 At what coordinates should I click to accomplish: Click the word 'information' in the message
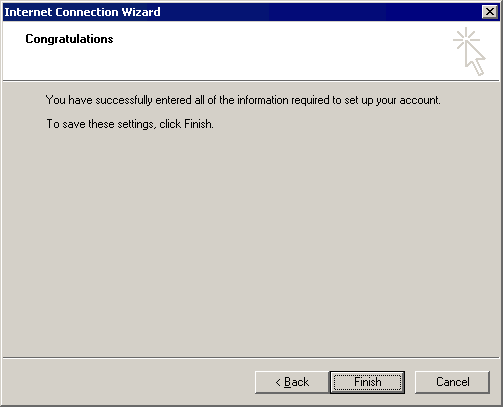click(x=263, y=100)
